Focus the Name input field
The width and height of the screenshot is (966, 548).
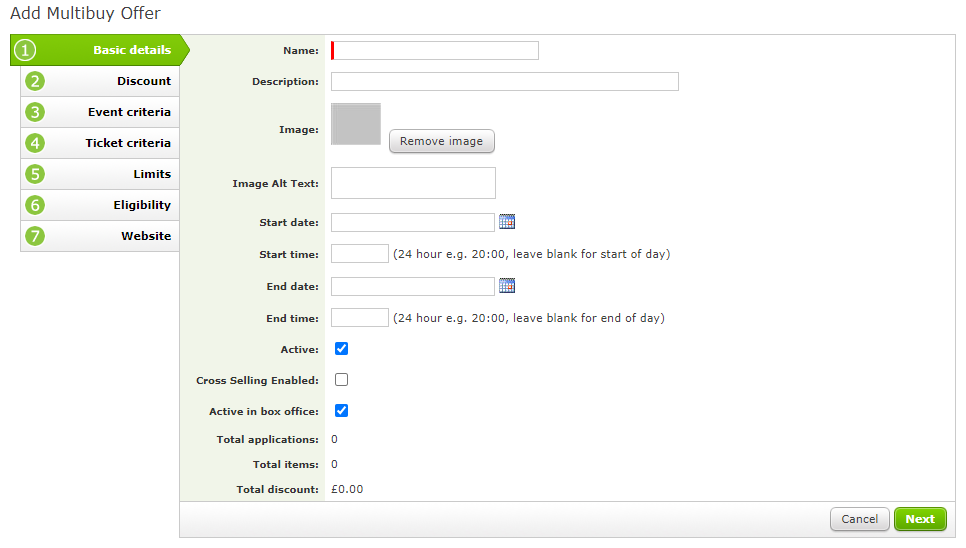(435, 50)
